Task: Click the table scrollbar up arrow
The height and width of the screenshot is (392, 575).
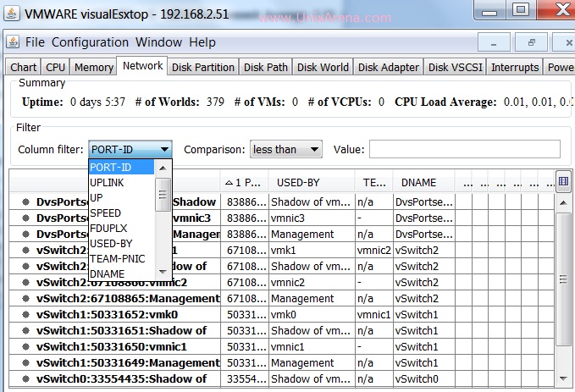Action: coord(564,202)
